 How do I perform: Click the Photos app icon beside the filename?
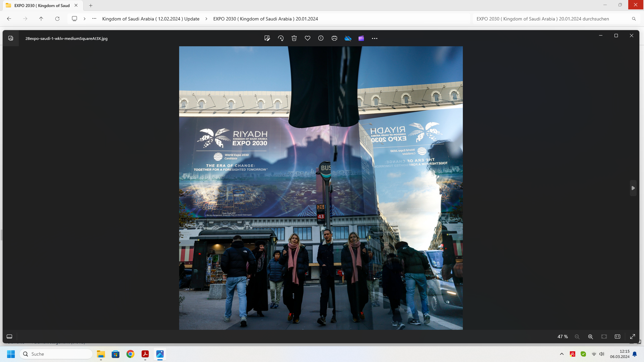[11, 38]
